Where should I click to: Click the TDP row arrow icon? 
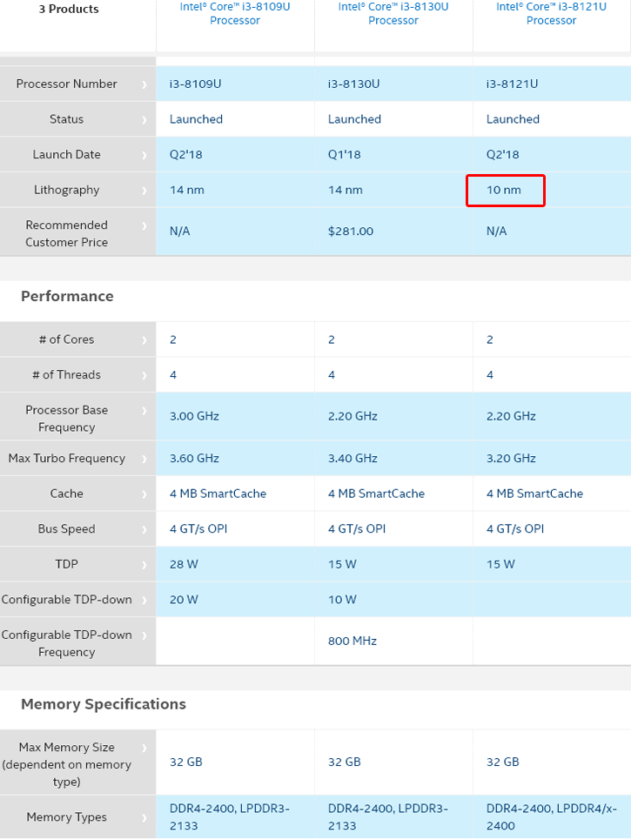pyautogui.click(x=146, y=564)
